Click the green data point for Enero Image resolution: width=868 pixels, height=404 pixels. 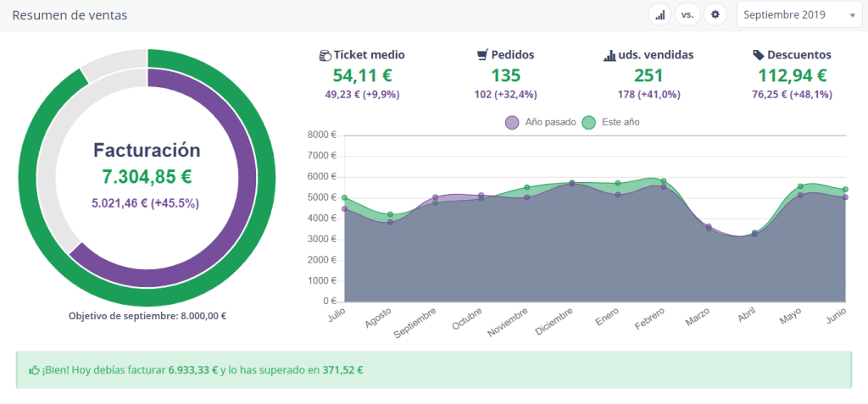618,183
